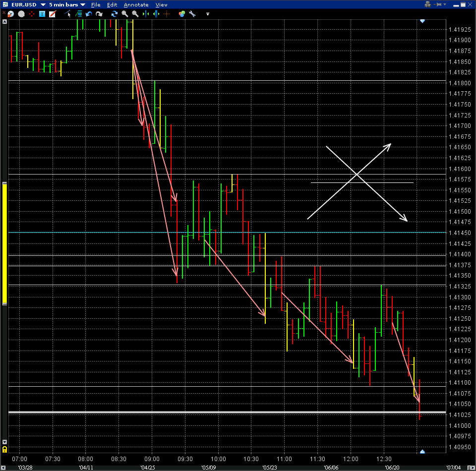This screenshot has width=476, height=471.
Task: Click the blue up marker at bottom right of chart
Action: point(422,452)
